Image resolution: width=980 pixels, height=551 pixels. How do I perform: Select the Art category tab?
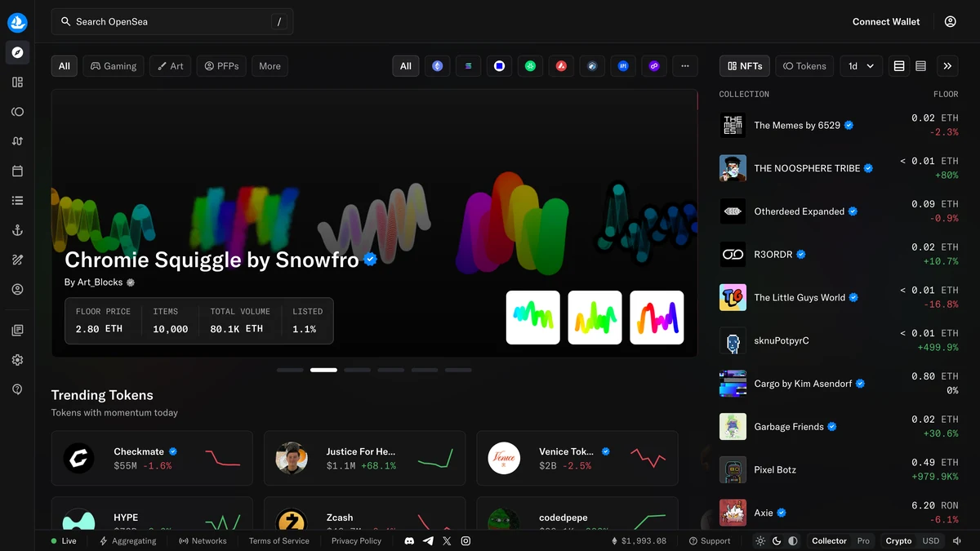pyautogui.click(x=171, y=66)
